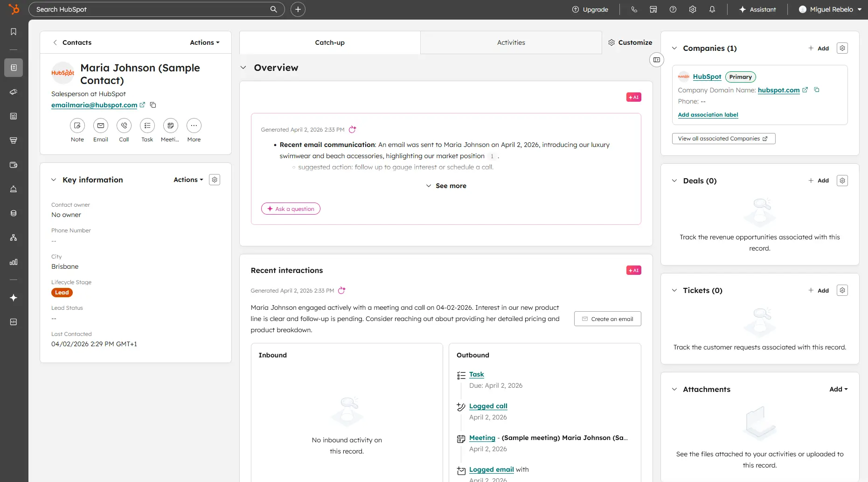Open the Marketing megaphone sidebar icon
The width and height of the screenshot is (868, 482).
coord(14,92)
